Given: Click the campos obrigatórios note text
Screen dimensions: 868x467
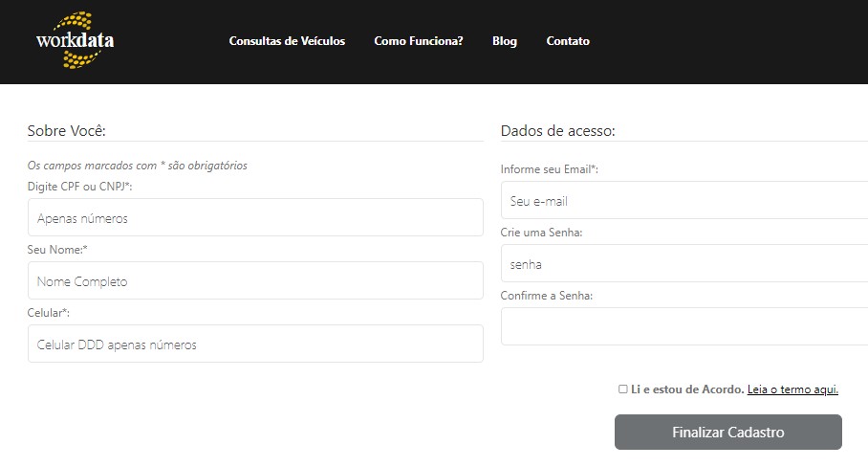Looking at the screenshot, I should click(x=138, y=166).
